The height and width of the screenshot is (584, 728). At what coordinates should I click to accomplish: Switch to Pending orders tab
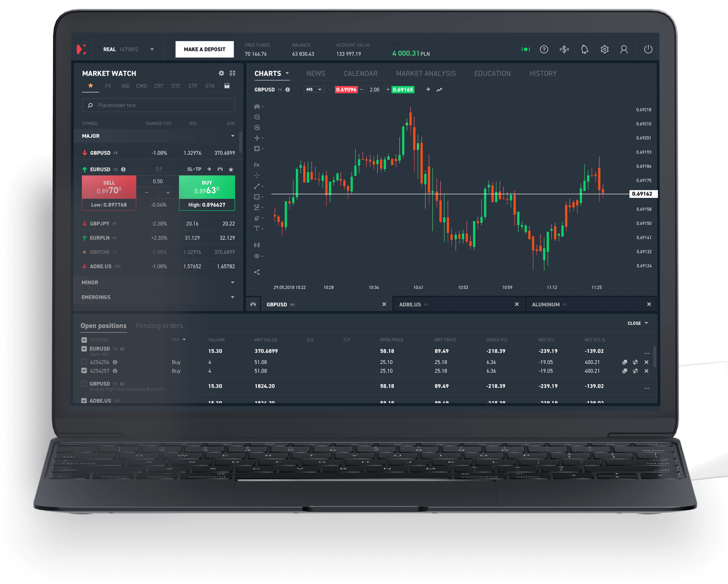tap(159, 325)
